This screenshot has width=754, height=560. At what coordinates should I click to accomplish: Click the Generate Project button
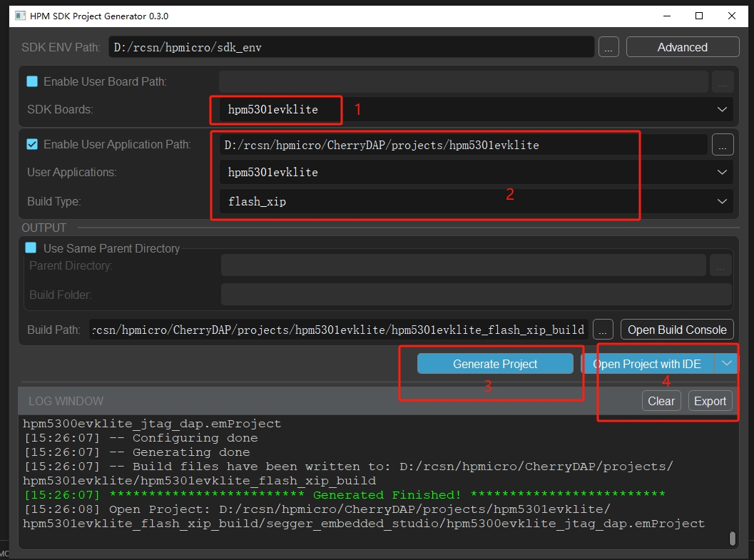pos(495,363)
